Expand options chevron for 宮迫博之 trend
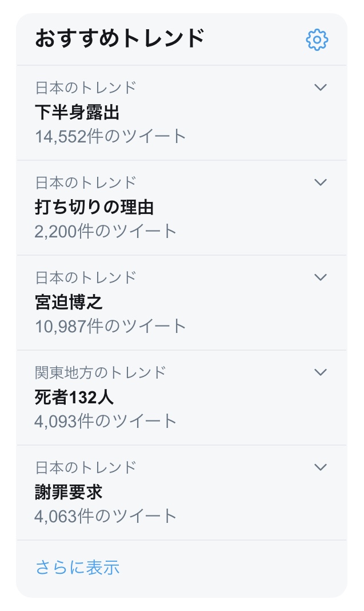This screenshot has width=364, height=611. [321, 277]
